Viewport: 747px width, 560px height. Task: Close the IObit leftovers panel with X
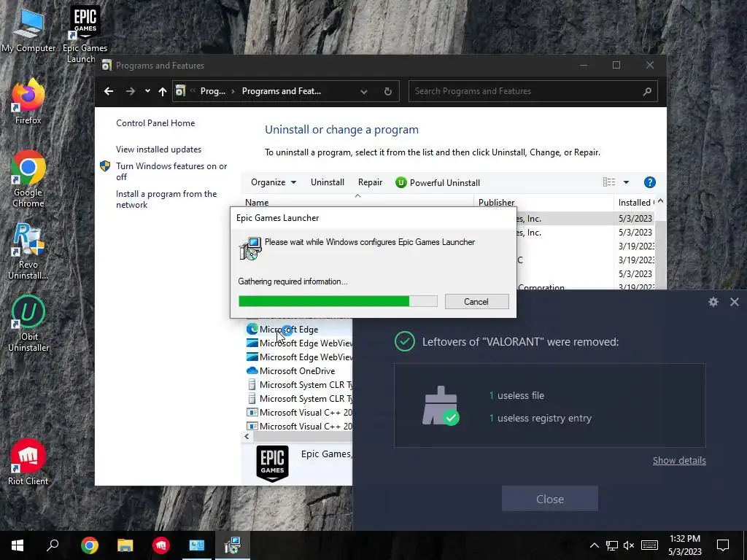735,301
